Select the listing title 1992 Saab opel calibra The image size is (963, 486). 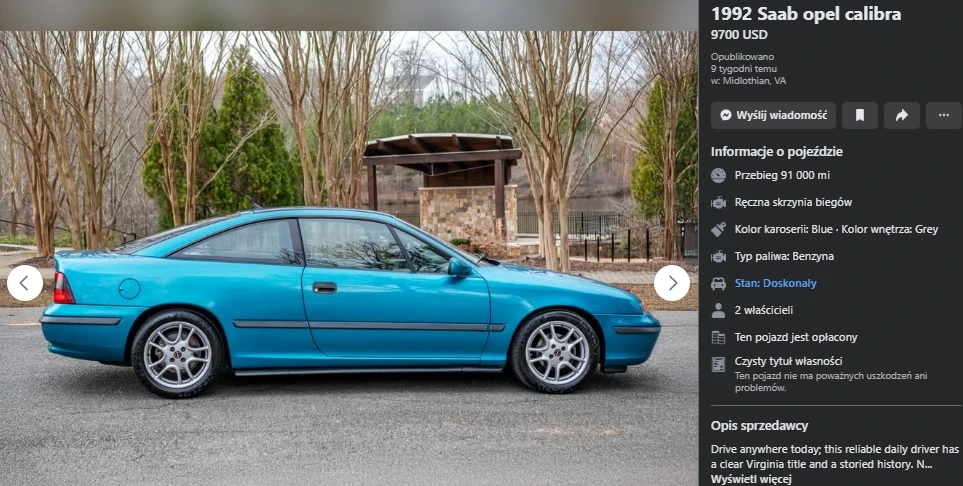point(806,14)
